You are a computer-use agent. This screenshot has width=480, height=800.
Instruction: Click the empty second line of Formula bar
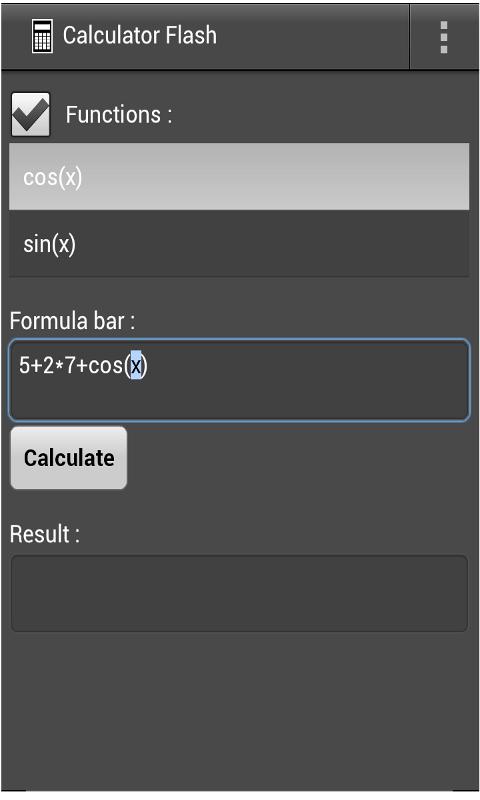(239, 401)
